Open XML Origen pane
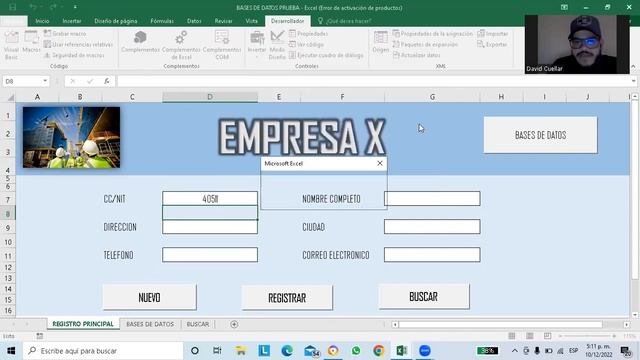This screenshot has width=640, height=360. coord(380,42)
